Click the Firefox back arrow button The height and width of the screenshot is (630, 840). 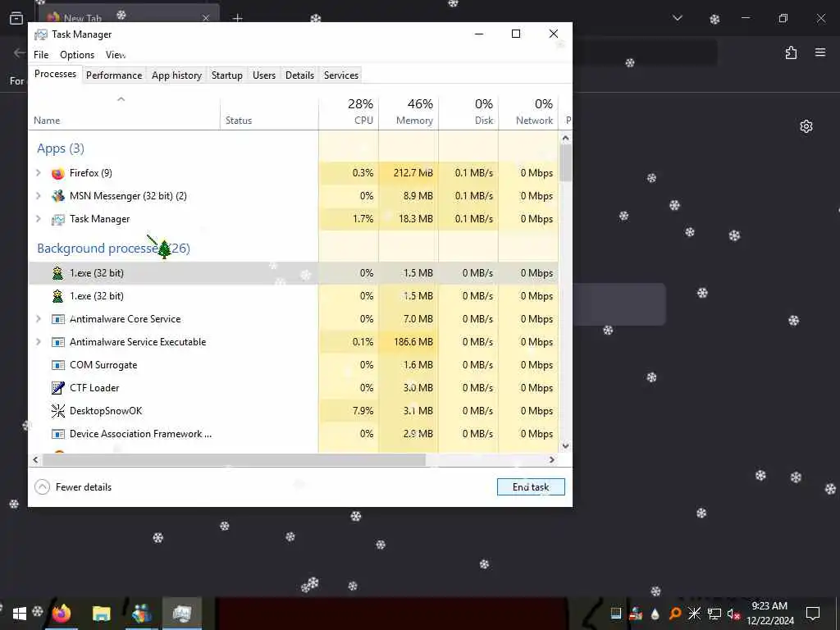[20, 52]
